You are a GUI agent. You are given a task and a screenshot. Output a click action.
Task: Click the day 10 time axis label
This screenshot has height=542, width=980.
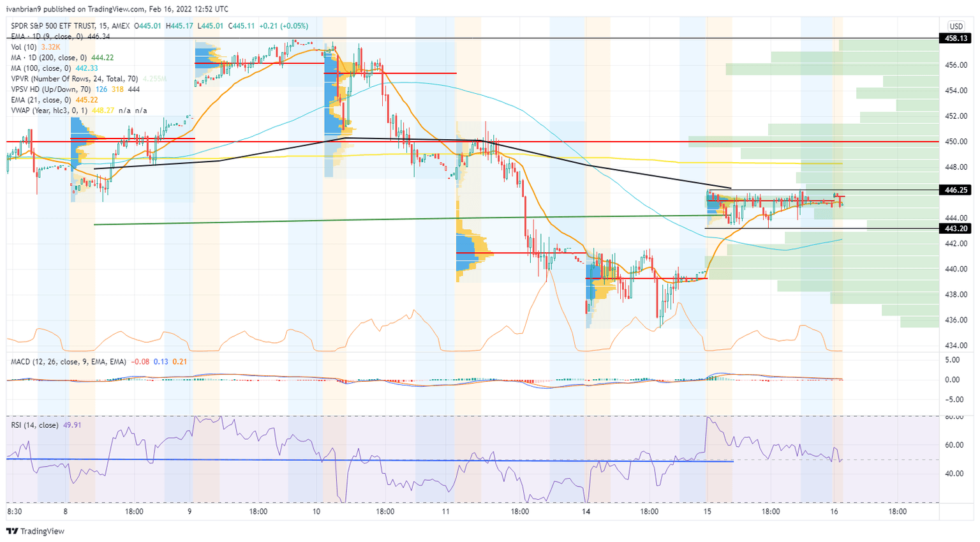pos(317,512)
